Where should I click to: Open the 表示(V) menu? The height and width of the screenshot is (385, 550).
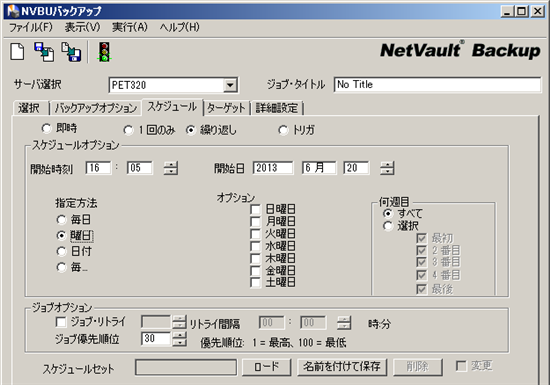pos(82,27)
